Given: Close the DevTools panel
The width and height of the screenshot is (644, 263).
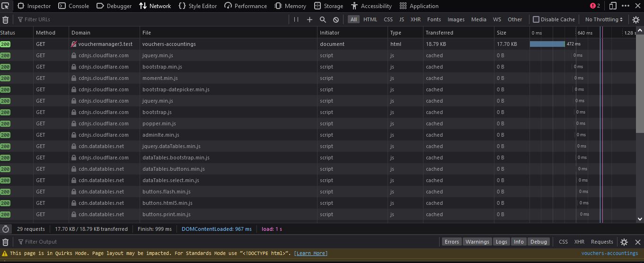Looking at the screenshot, I should tap(637, 6).
